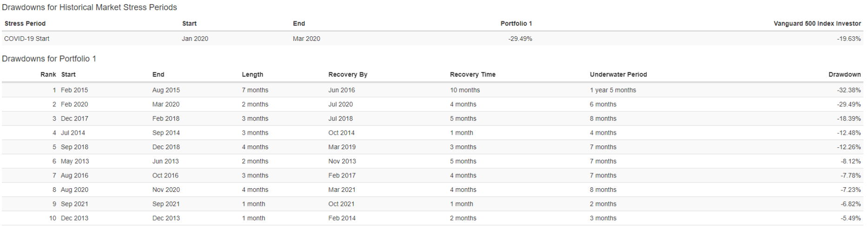Screen dimensions: 868x230
Task: Click the 1 year 5 months cell
Action: [x=613, y=90]
